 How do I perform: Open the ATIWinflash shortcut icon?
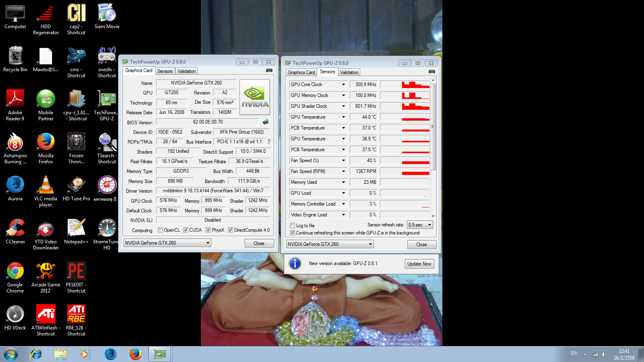[x=46, y=320]
